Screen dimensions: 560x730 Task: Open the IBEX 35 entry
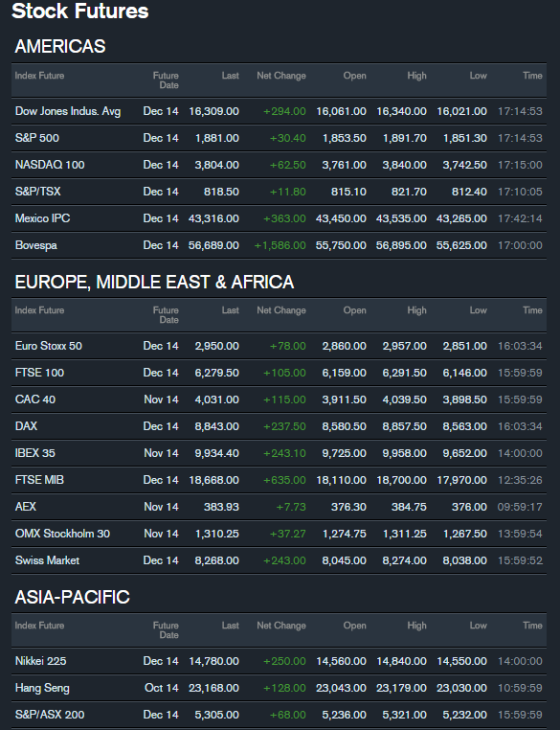coord(34,453)
